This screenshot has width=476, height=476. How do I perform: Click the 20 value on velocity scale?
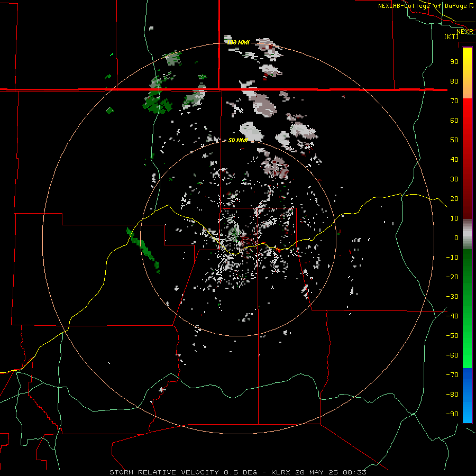(454, 199)
